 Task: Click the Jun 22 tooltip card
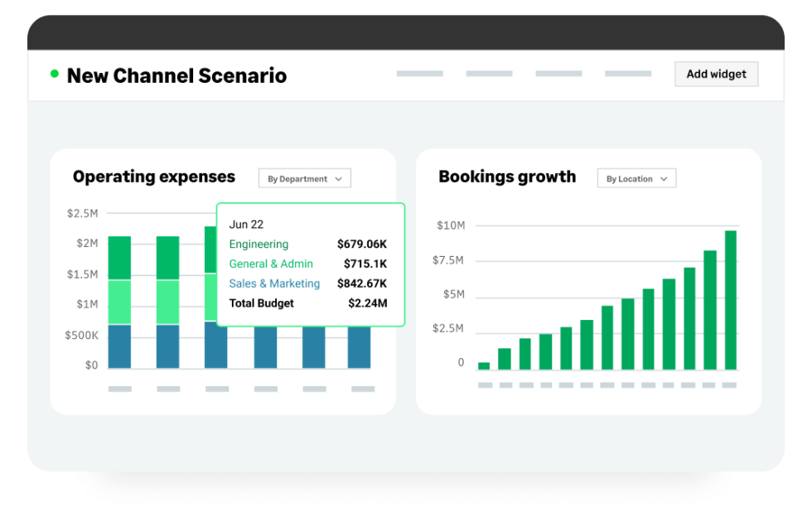click(310, 264)
